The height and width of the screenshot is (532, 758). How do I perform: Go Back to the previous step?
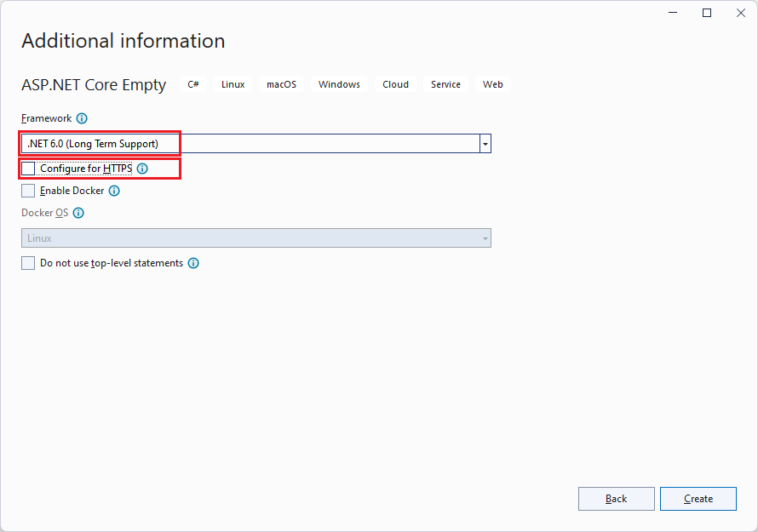click(616, 499)
